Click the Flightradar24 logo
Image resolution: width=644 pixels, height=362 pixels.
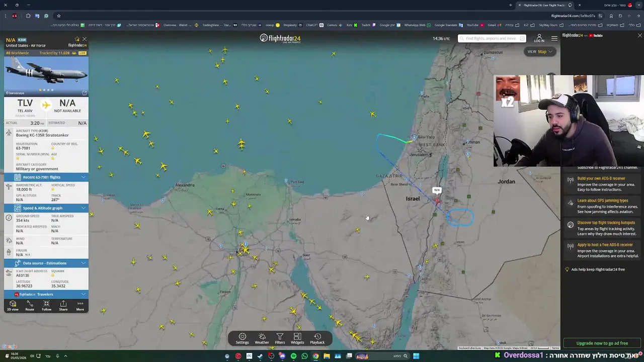pyautogui.click(x=280, y=38)
